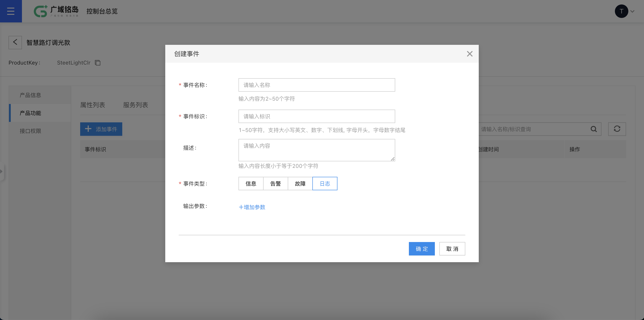
Task: Open 产品信息 in the sidebar
Action: [x=40, y=95]
